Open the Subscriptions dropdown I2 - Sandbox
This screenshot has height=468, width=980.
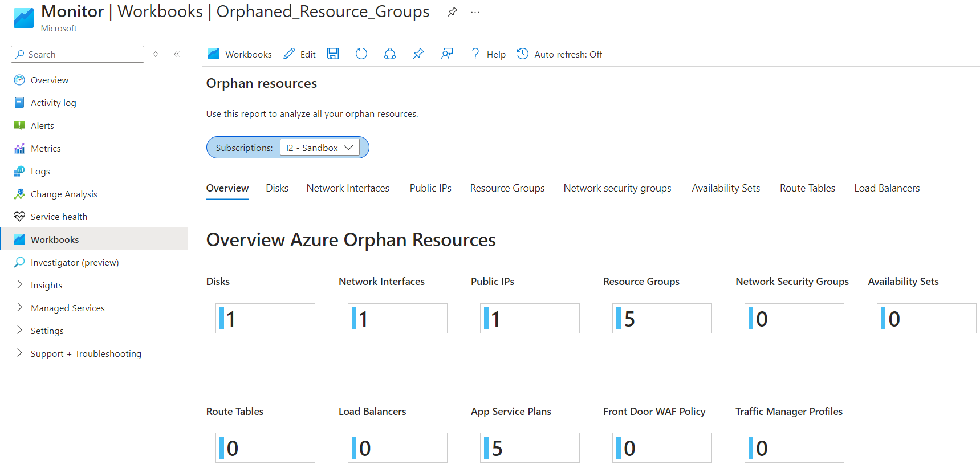(x=319, y=148)
